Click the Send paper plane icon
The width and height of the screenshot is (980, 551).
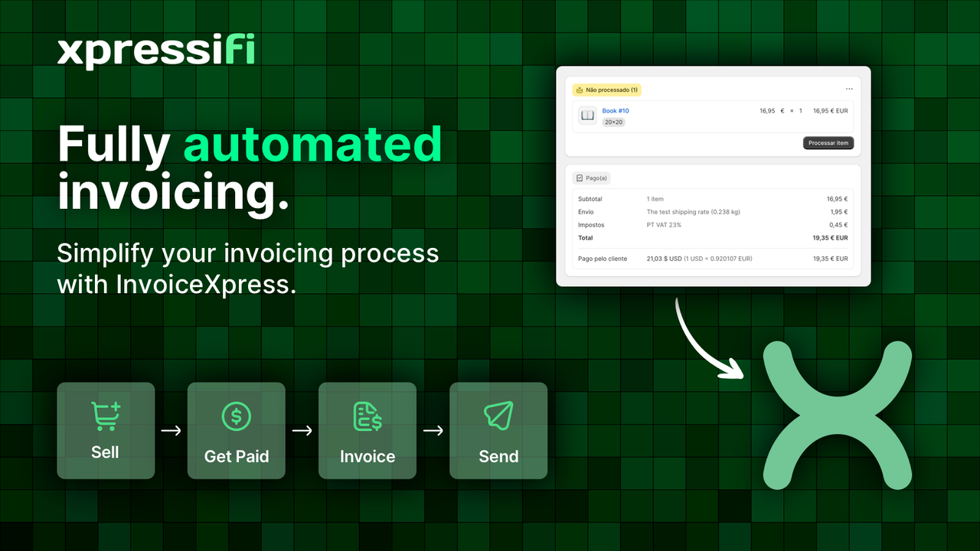click(x=498, y=416)
